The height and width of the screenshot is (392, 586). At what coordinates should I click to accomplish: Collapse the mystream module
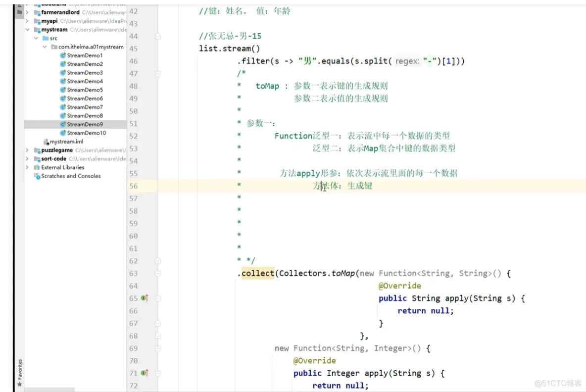27,30
